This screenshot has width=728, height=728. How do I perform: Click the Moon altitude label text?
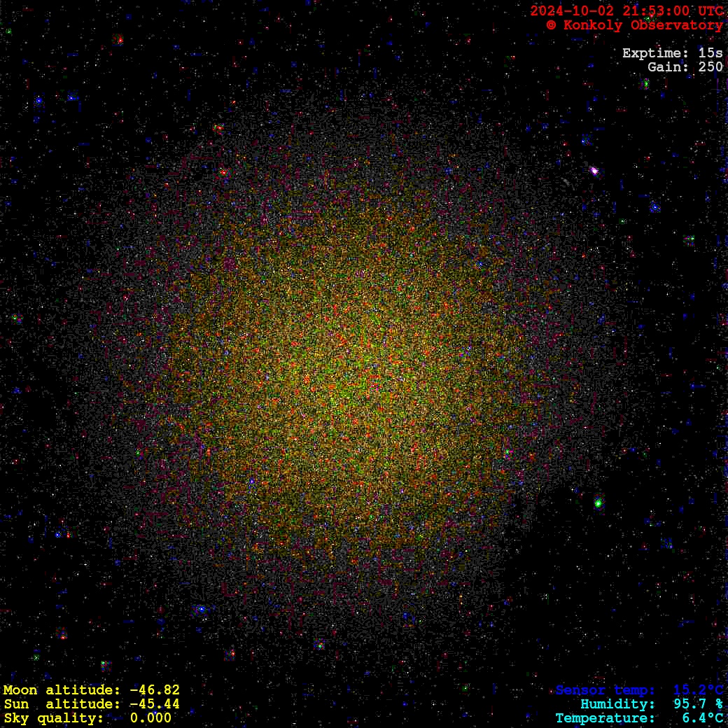pos(61,690)
